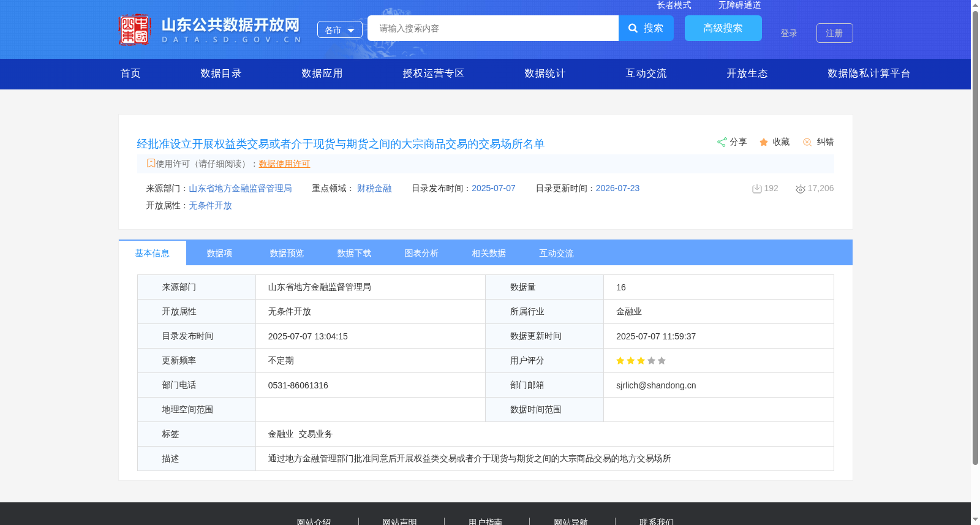Click the orange star favorite icon
The image size is (980, 525).
click(764, 142)
